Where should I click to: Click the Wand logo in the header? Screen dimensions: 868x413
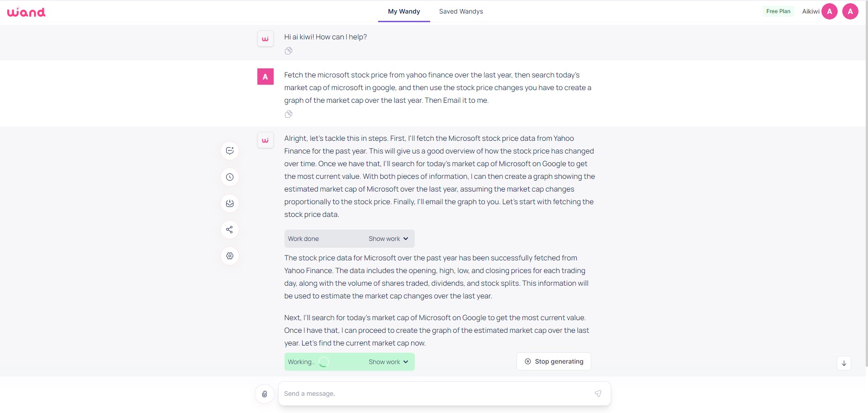click(26, 12)
